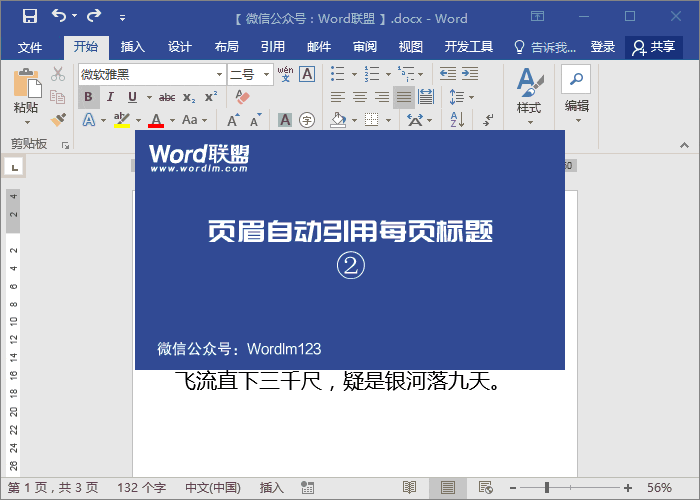This screenshot has width=700, height=500.
Task: Toggle strikethrough abc formatting
Action: tap(167, 97)
